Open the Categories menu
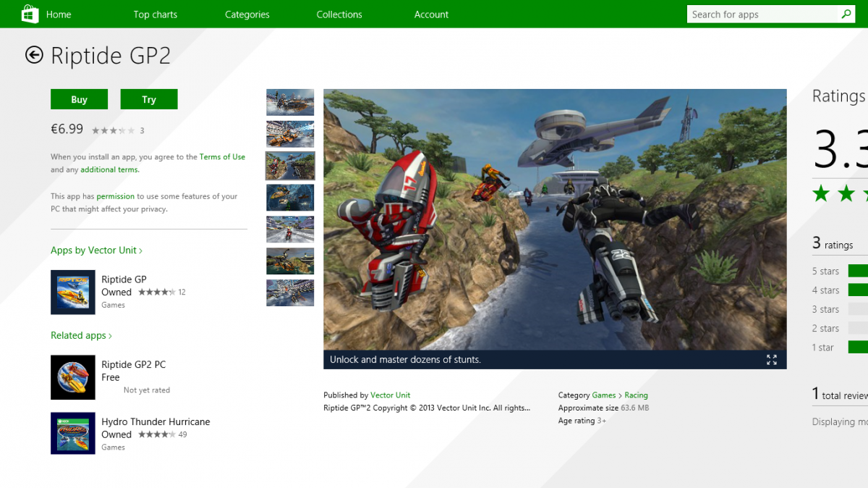Screen dimensions: 868x488 point(247,14)
